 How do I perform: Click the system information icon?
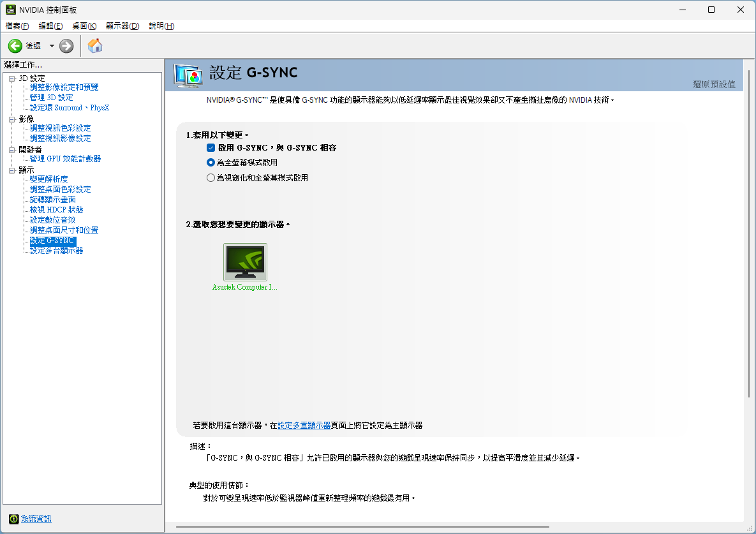[13, 519]
